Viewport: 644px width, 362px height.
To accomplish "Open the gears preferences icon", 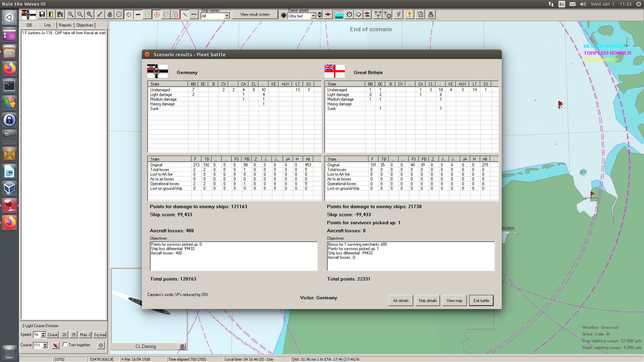I will click(60, 14).
